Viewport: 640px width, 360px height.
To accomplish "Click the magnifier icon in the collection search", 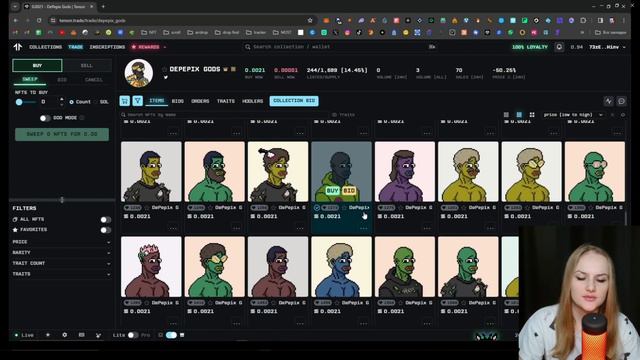I will (247, 47).
